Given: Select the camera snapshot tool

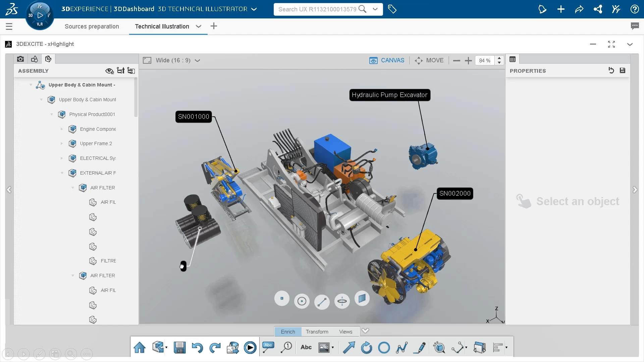Looking at the screenshot, I should click(x=20, y=59).
